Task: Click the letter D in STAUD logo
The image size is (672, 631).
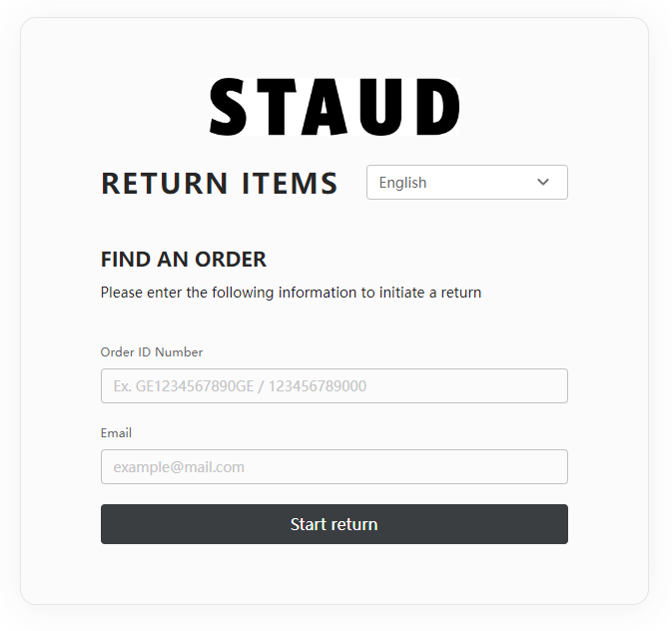Action: [x=437, y=107]
